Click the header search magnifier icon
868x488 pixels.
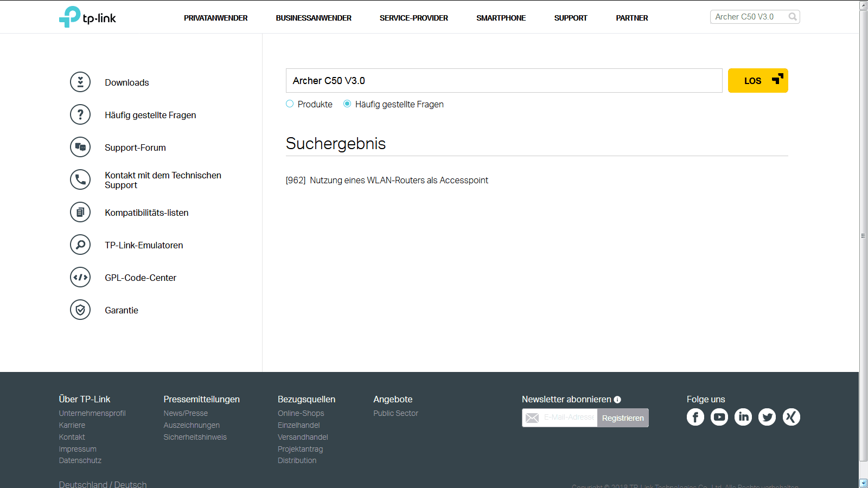click(793, 17)
